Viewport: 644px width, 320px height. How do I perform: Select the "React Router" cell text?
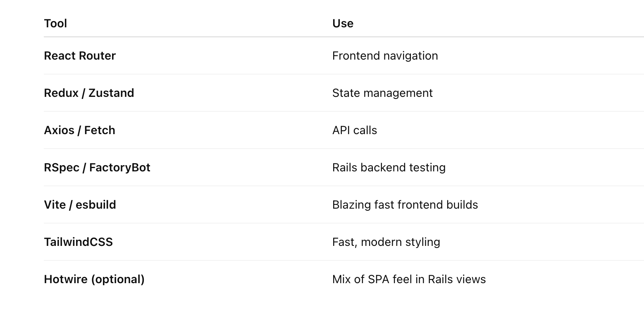pos(80,56)
